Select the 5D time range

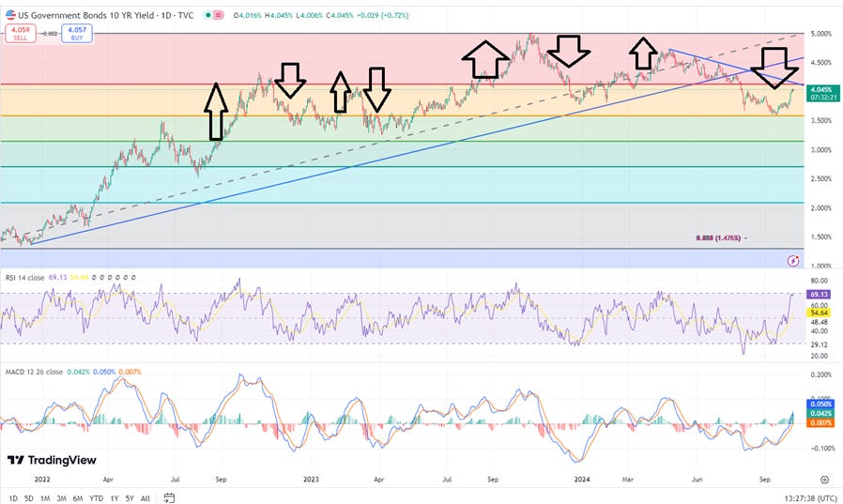pyautogui.click(x=29, y=498)
